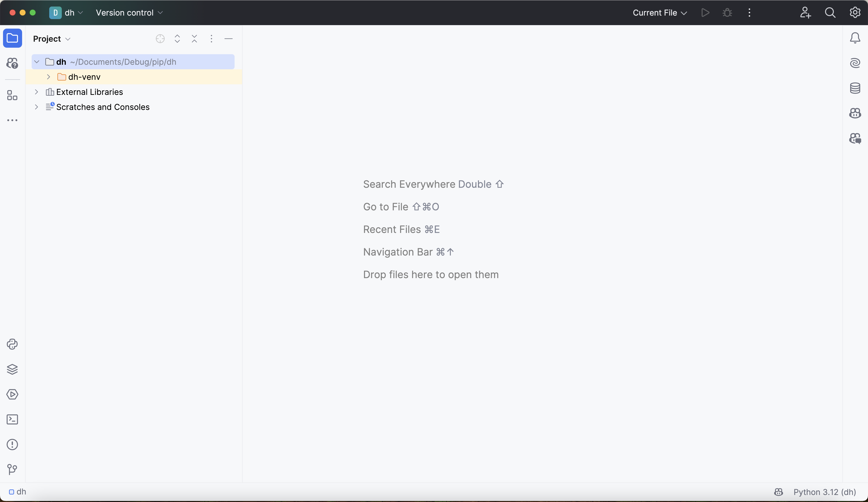Toggle the Project tool window folder button
This screenshot has height=502, width=868.
[12, 38]
